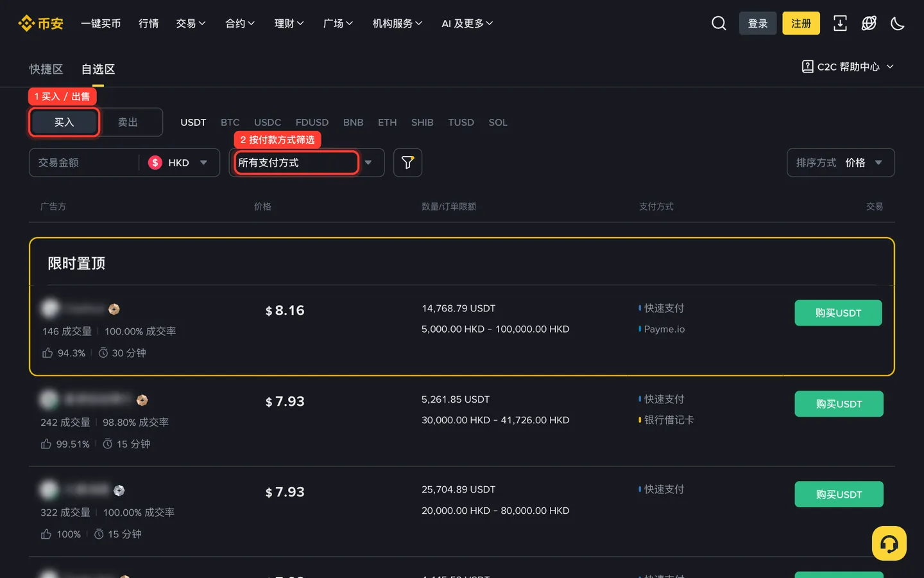Click thumbs-up icon beside 94.3%
The width and height of the screenshot is (924, 578).
coord(47,353)
